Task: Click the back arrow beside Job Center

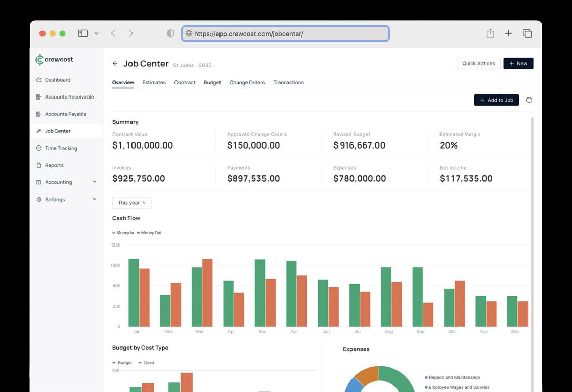Action: click(x=115, y=63)
